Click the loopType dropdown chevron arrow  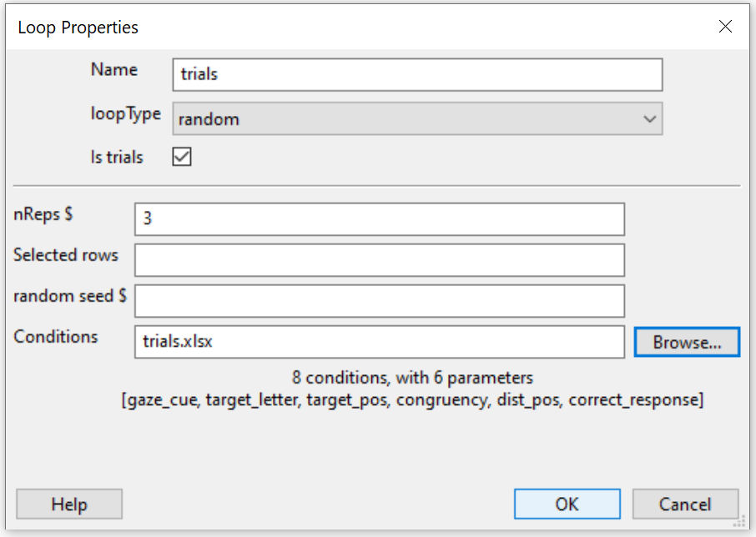650,119
